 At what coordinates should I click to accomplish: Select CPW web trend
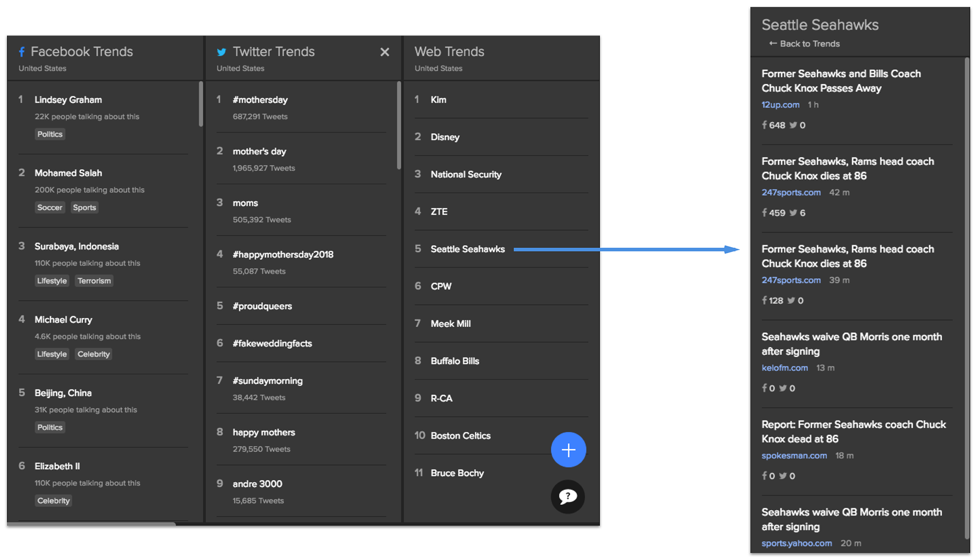pos(441,286)
